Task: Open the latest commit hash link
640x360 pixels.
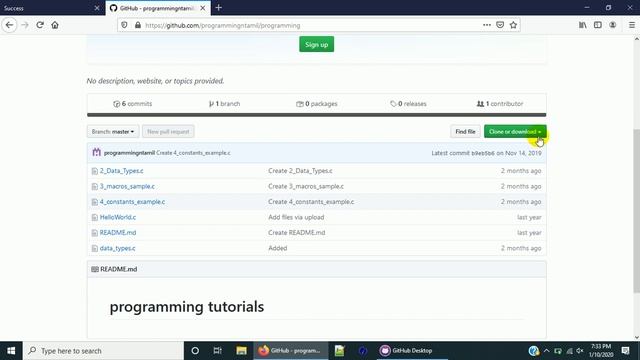Action: pos(482,153)
